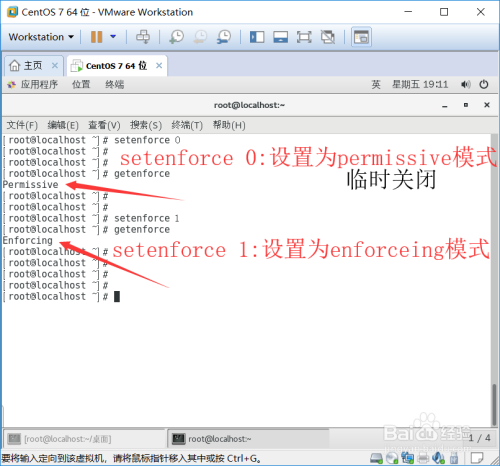Click the revert to snapshot icon

pyautogui.click(x=200, y=37)
